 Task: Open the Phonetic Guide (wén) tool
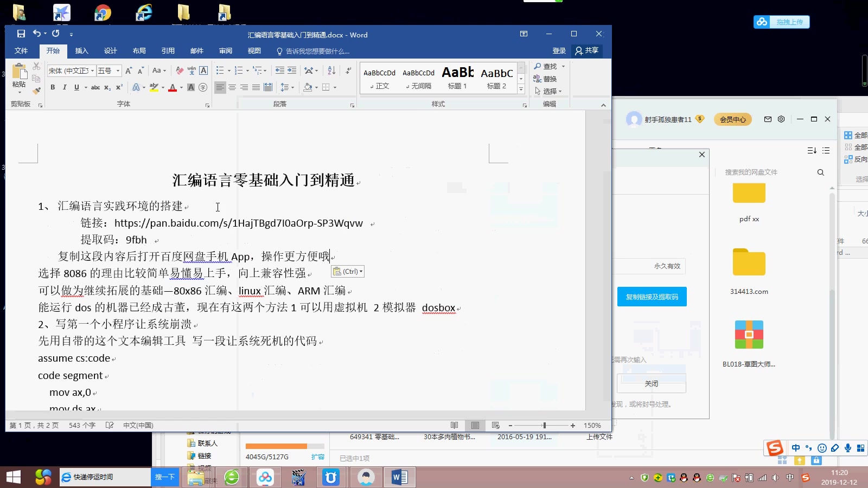(x=192, y=70)
